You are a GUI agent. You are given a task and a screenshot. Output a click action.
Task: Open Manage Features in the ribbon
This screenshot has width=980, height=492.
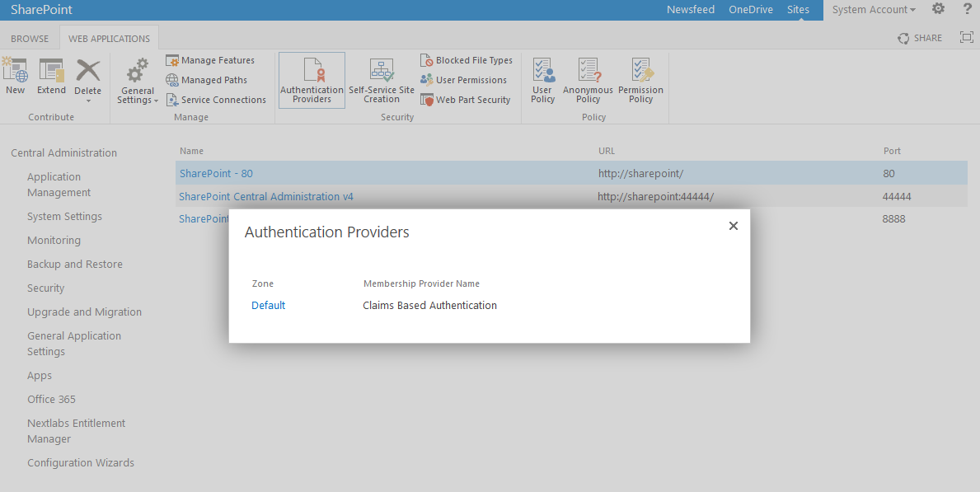pyautogui.click(x=211, y=60)
